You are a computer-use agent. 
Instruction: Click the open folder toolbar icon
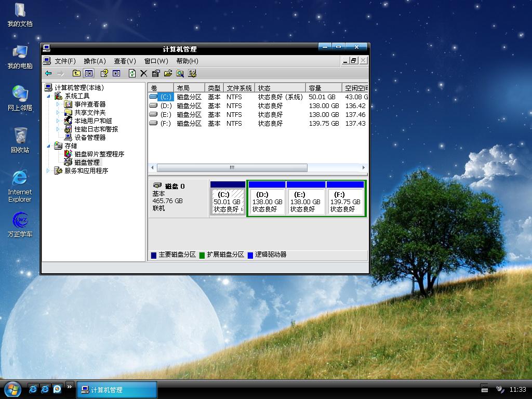click(168, 73)
